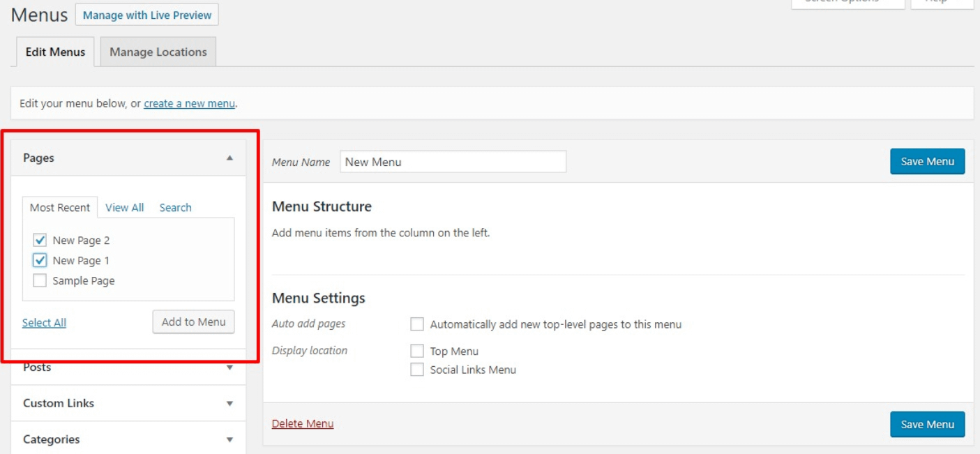Screen dimensions: 980x454
Task: Select All recent pages
Action: click(x=44, y=322)
